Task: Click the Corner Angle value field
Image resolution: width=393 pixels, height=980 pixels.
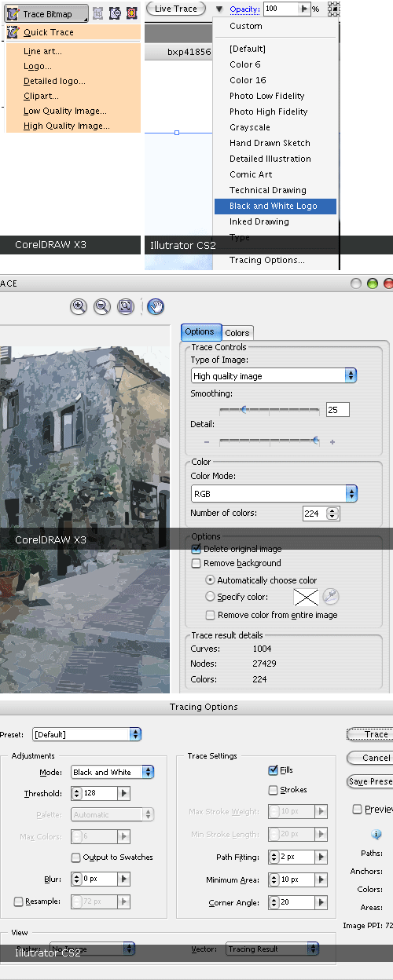Action: point(297,902)
